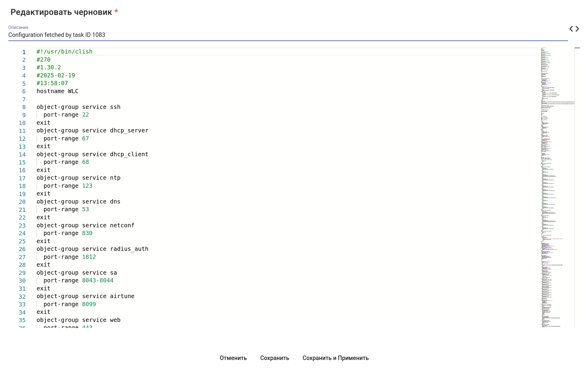This screenshot has width=588, height=371.
Task: Click port-range 1812 line
Action: pyautogui.click(x=70, y=257)
